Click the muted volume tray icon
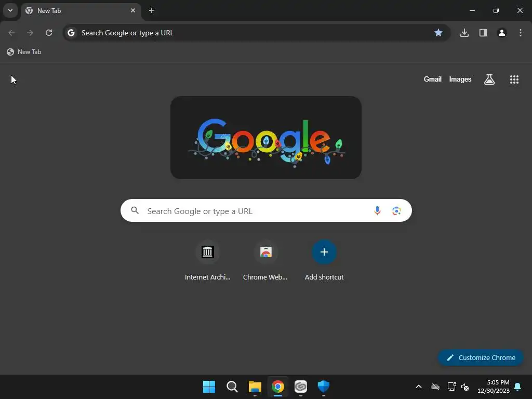 [465, 387]
